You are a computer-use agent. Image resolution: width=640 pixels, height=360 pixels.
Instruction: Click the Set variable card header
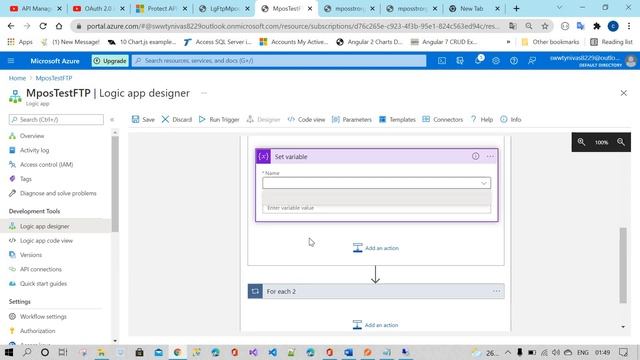(376, 156)
